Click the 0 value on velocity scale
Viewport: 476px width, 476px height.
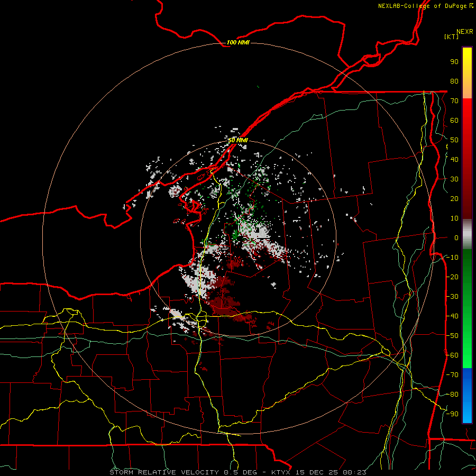[456, 238]
